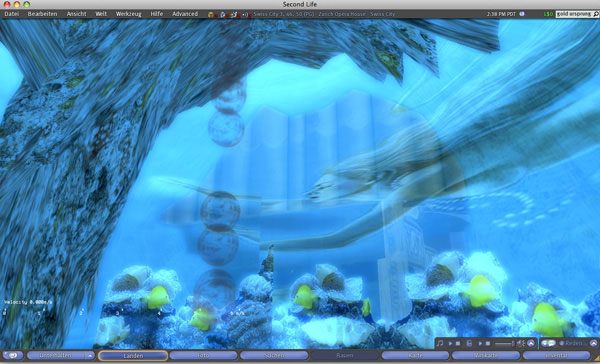Click the Velocity 0.000m/s readout
Image resolution: width=600 pixels, height=364 pixels.
[28, 302]
